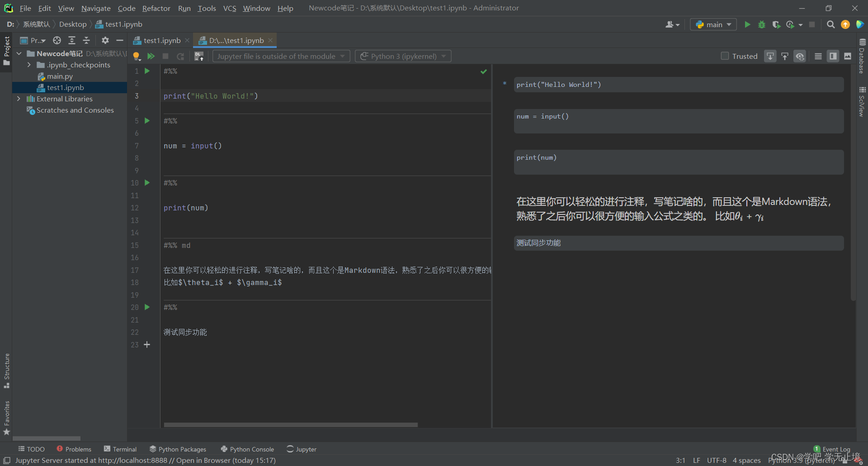The width and height of the screenshot is (868, 466).
Task: Toggle show source eye icon
Action: coord(800,56)
